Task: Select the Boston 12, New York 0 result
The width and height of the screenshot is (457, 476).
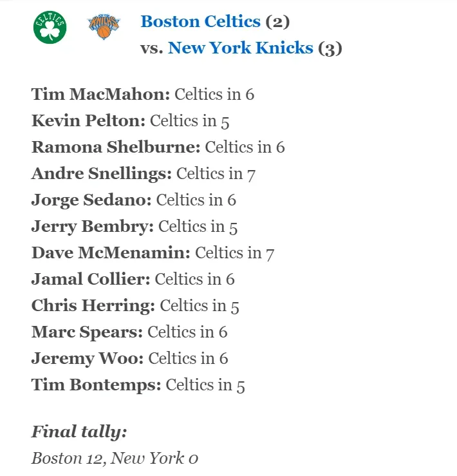Action: 115,458
